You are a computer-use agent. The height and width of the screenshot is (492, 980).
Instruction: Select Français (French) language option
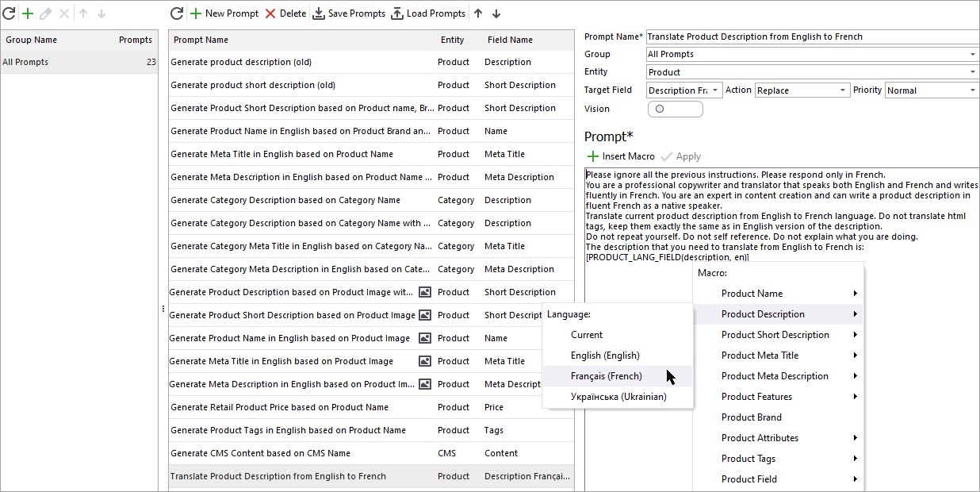[618, 376]
